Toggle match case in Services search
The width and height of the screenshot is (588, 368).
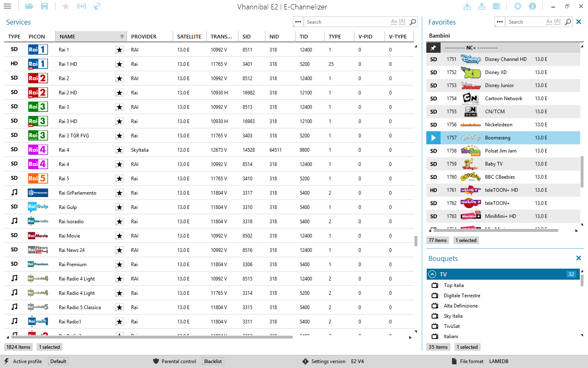coord(394,22)
